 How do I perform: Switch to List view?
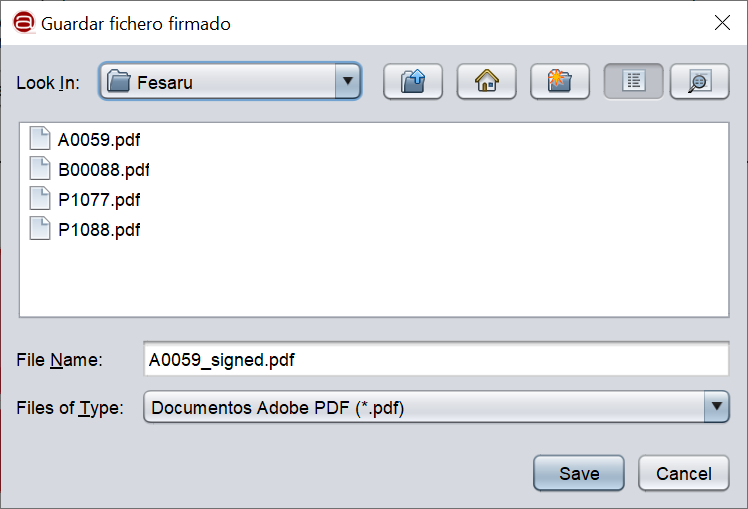633,82
